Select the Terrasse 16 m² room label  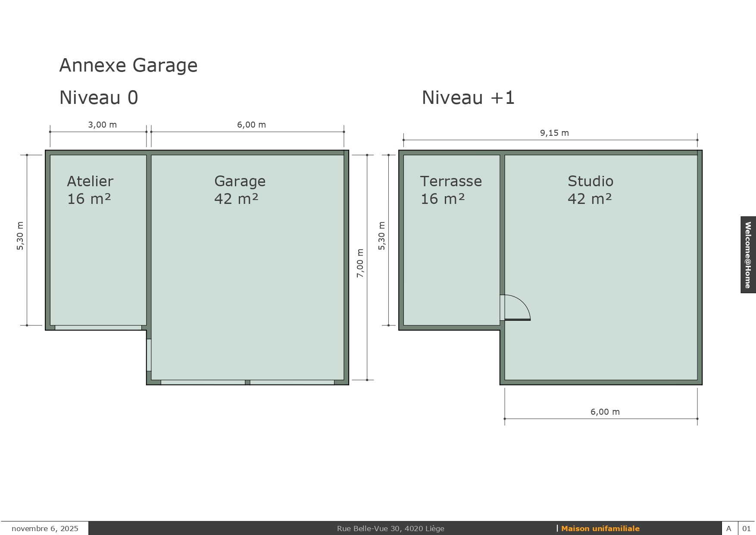(x=451, y=190)
